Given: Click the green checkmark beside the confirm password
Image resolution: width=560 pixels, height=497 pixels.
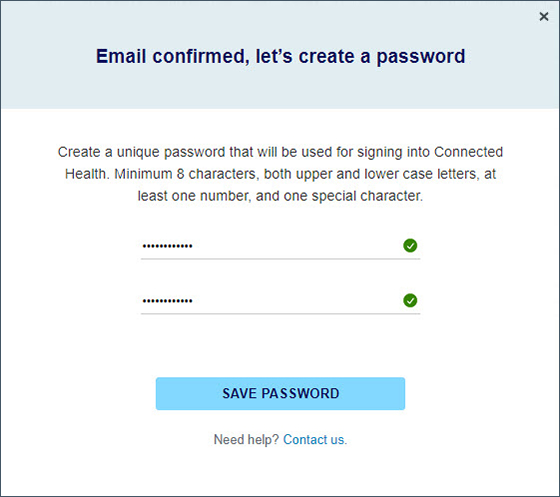Looking at the screenshot, I should coord(410,301).
